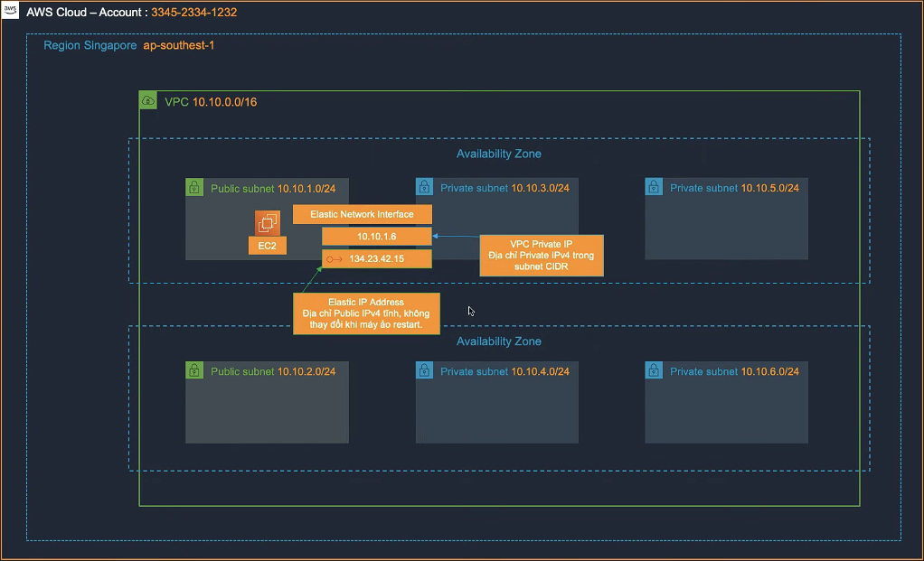Screen dimensions: 924x561
Task: Click the lock icon of private subnet 10.10.6.0/24
Action: 654,370
